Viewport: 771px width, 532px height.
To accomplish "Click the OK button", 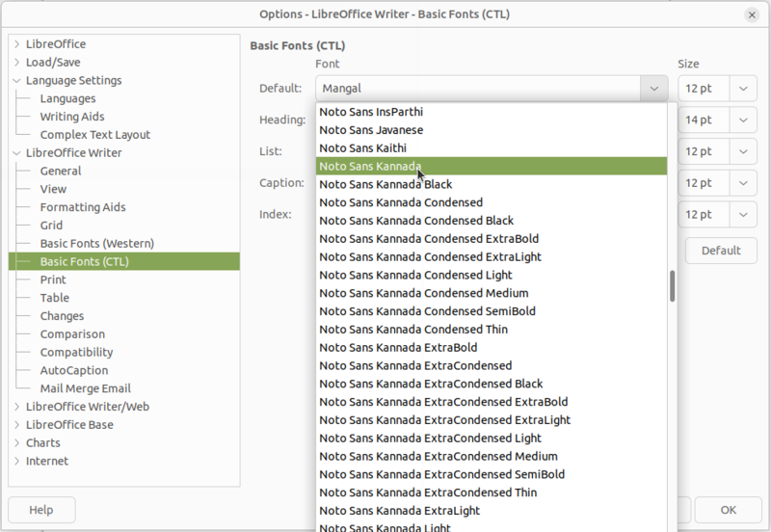I will point(729,510).
